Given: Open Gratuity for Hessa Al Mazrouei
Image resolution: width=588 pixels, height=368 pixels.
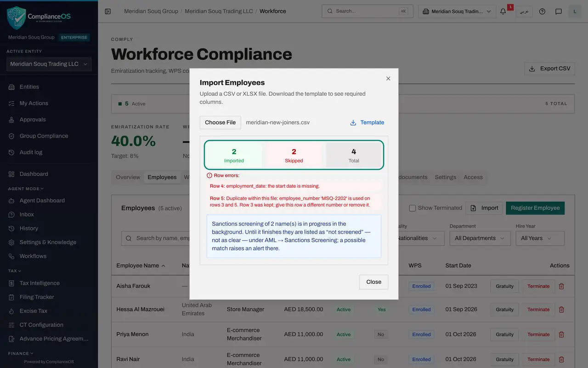Looking at the screenshot, I should point(504,310).
